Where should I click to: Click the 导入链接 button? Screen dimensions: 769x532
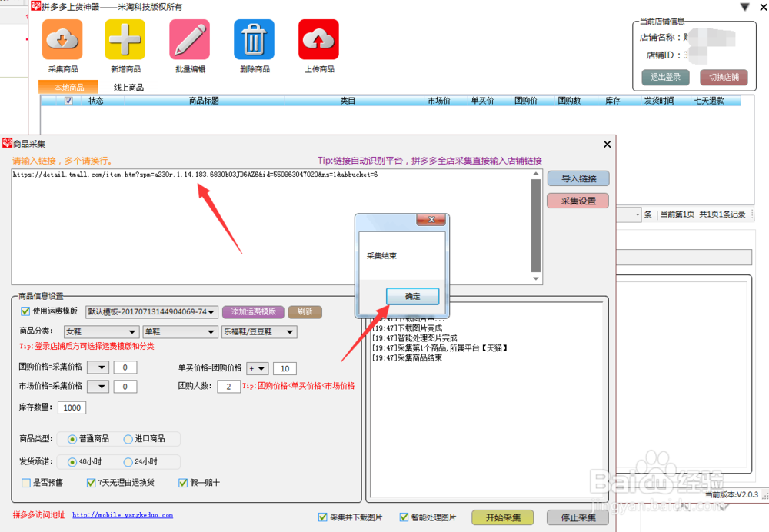pyautogui.click(x=578, y=178)
